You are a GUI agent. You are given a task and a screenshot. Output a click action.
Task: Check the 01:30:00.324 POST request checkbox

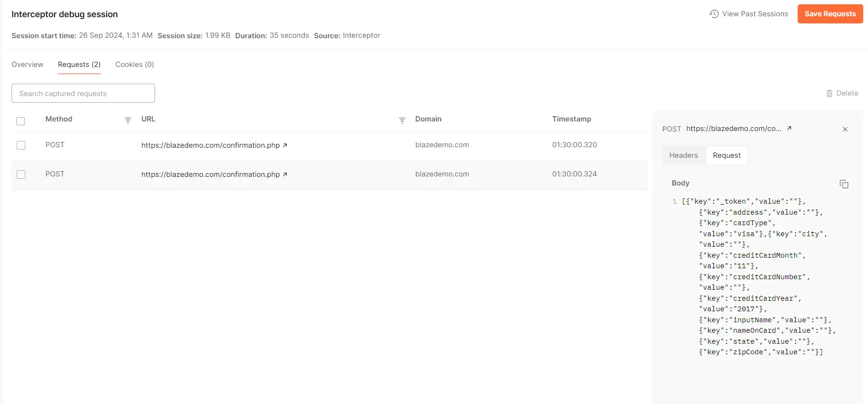(x=21, y=175)
